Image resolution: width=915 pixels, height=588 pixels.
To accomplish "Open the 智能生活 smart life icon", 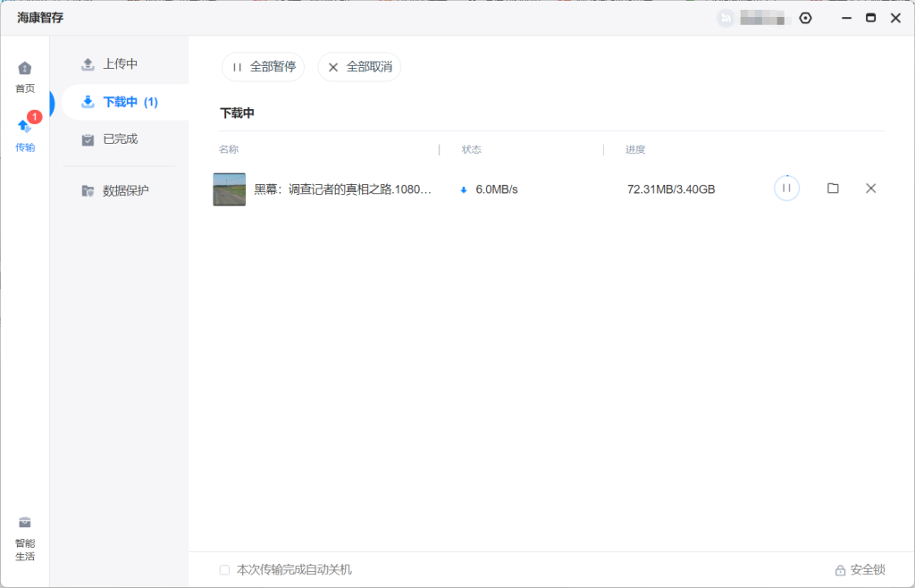I will pos(25,524).
